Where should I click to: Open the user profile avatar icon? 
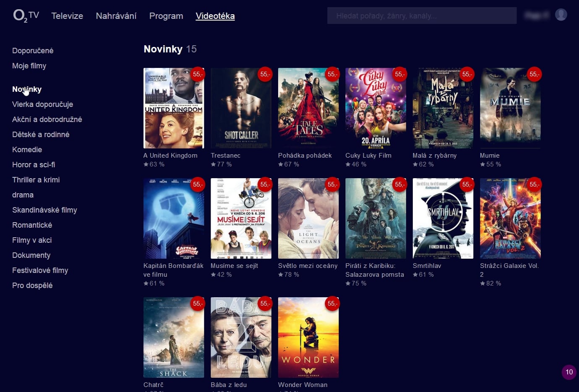[x=561, y=15]
